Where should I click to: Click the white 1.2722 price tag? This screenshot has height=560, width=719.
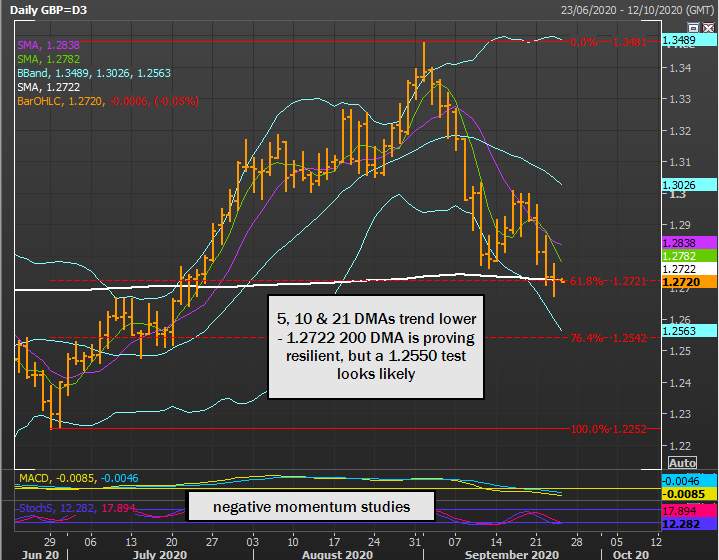click(x=689, y=269)
